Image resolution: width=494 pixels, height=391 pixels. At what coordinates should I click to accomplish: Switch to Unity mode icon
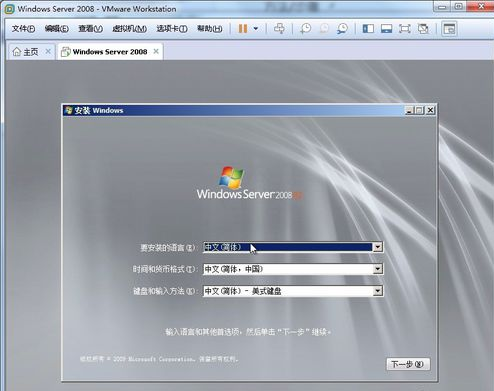423,29
